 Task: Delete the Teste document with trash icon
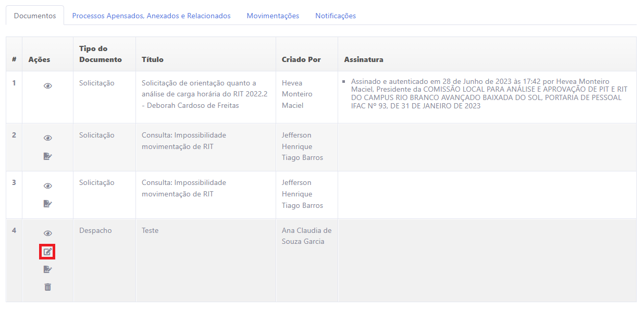[x=47, y=287]
